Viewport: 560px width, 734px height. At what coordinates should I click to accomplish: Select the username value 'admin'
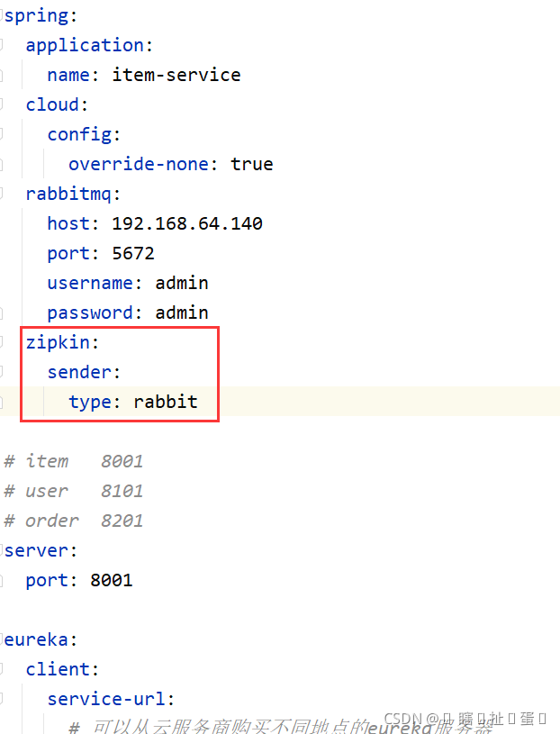pyautogui.click(x=182, y=283)
